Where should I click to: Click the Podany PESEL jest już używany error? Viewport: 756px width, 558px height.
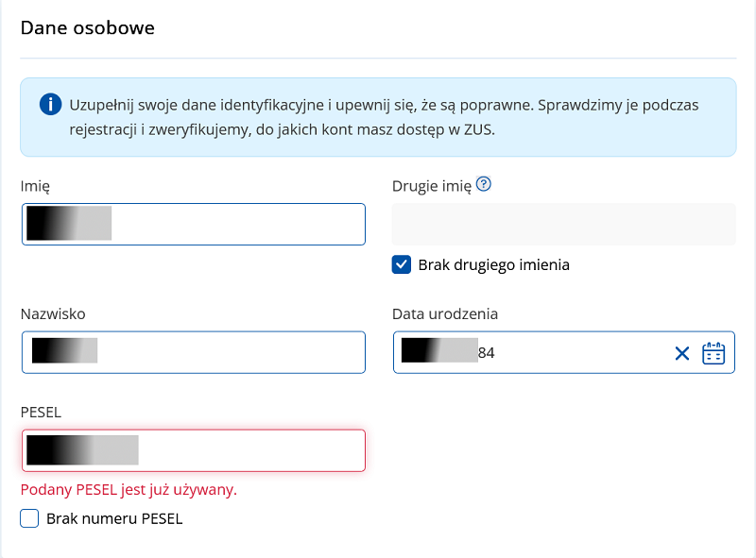pos(129,490)
